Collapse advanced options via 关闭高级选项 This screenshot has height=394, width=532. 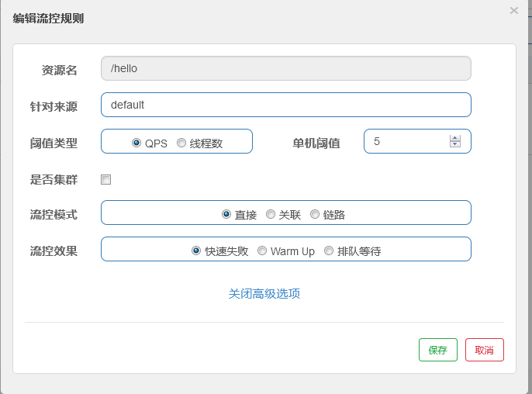pos(264,294)
